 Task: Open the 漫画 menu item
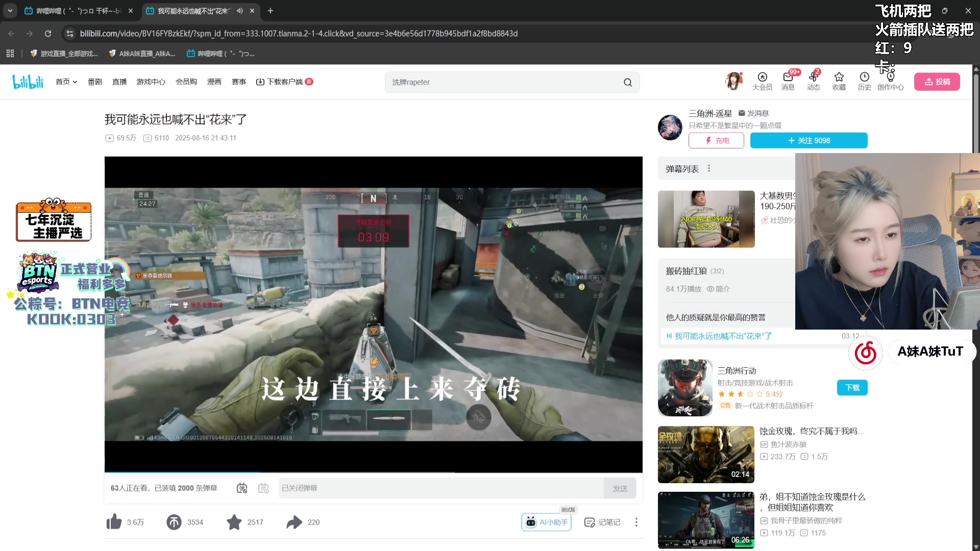pyautogui.click(x=214, y=82)
